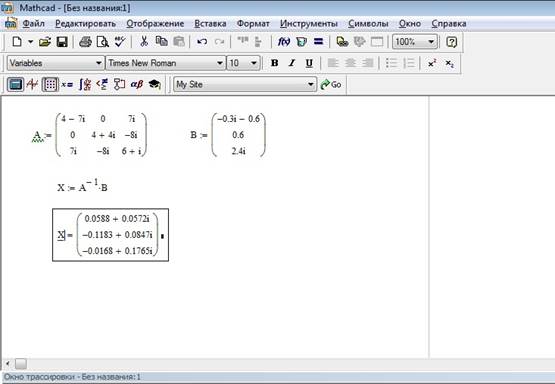Open the Инструменты menu

tap(309, 24)
